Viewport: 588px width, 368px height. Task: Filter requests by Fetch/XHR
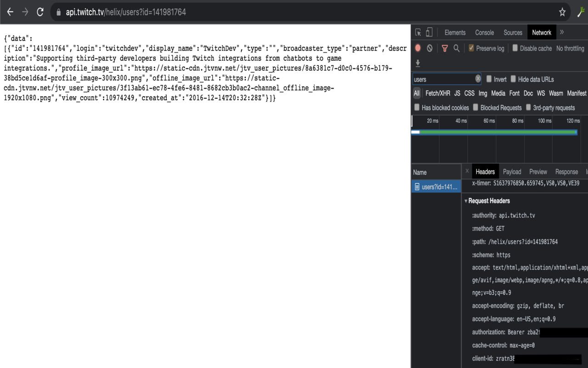click(438, 93)
